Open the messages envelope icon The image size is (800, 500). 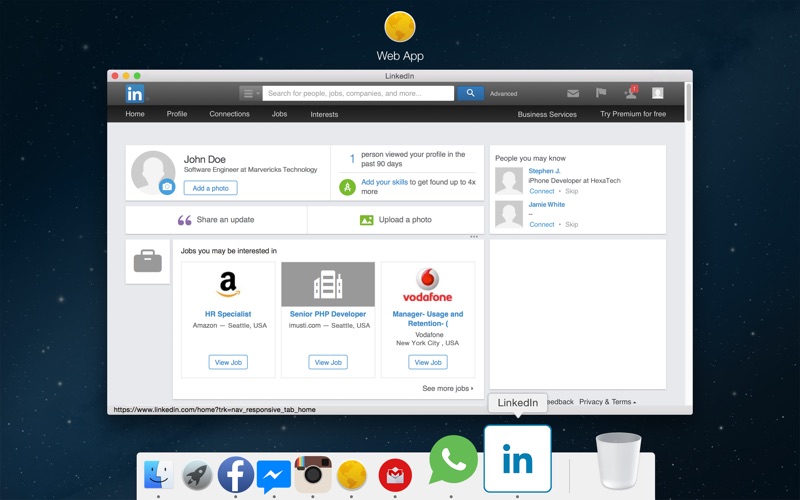(x=573, y=93)
